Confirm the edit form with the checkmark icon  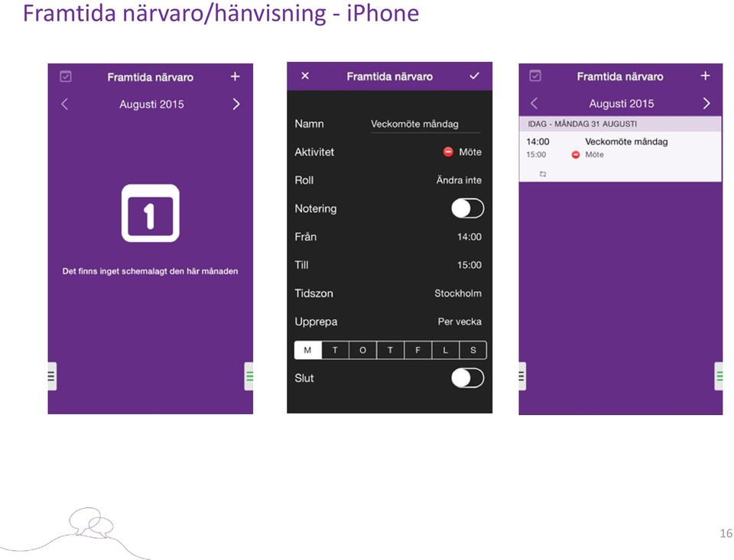[x=474, y=76]
